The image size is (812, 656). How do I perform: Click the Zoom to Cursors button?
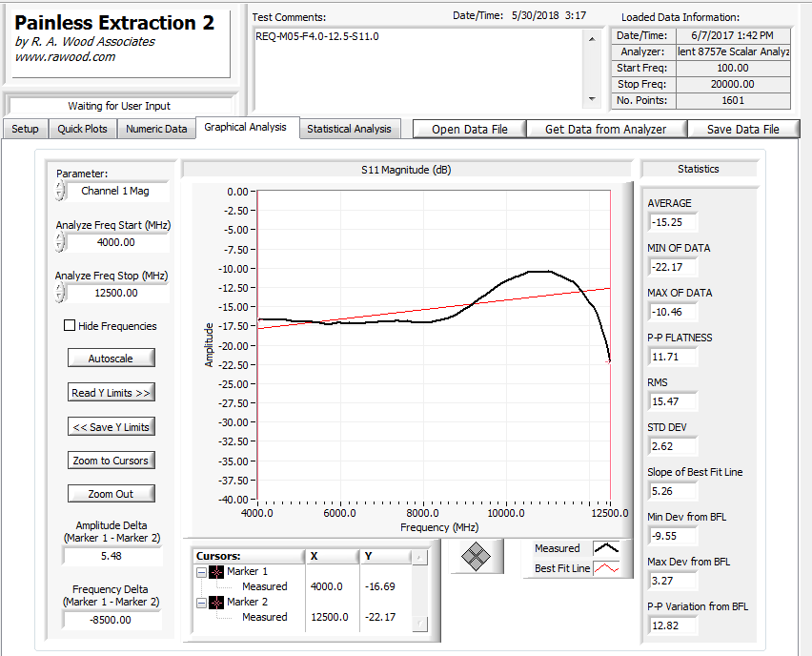(111, 461)
